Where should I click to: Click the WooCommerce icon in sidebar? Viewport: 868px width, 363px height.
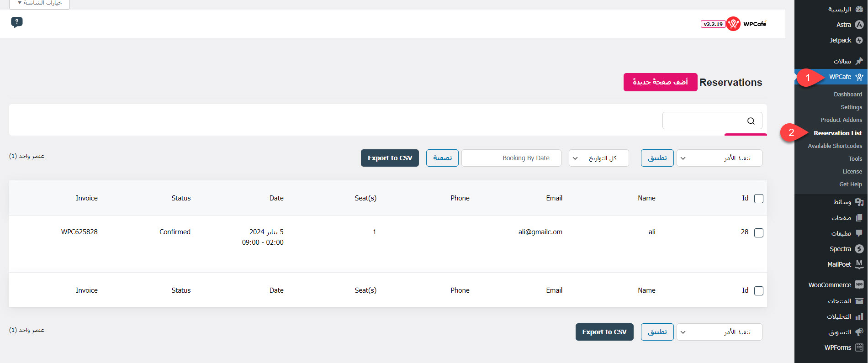point(859,285)
